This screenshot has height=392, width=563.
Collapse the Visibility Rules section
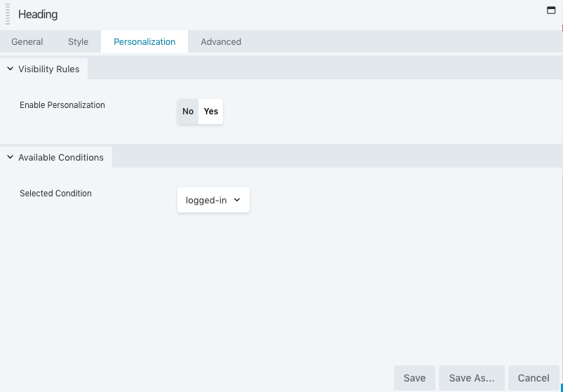43,69
